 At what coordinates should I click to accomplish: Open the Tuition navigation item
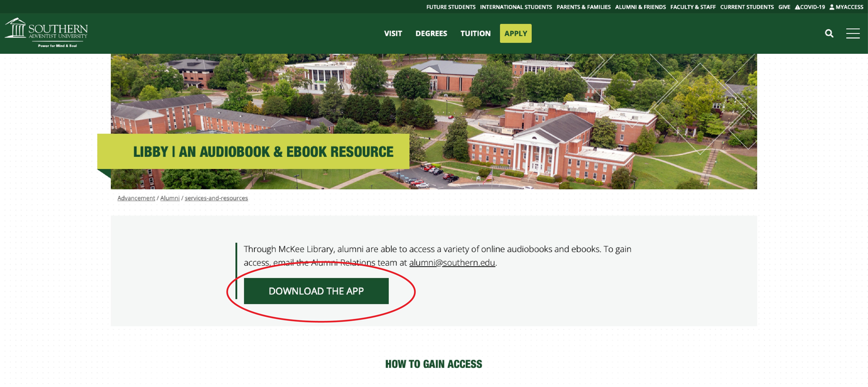(475, 33)
